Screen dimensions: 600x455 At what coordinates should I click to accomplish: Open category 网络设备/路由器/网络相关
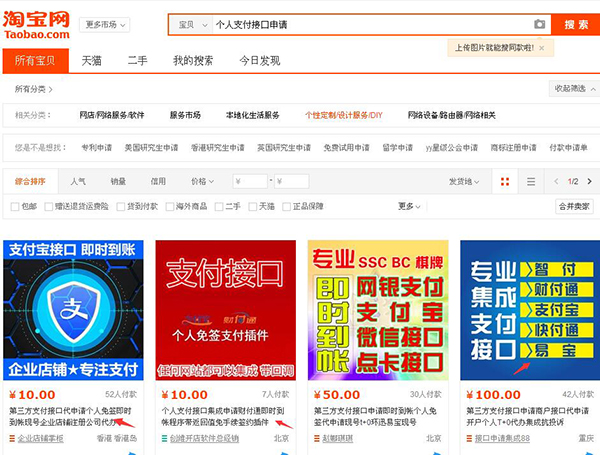(x=452, y=115)
